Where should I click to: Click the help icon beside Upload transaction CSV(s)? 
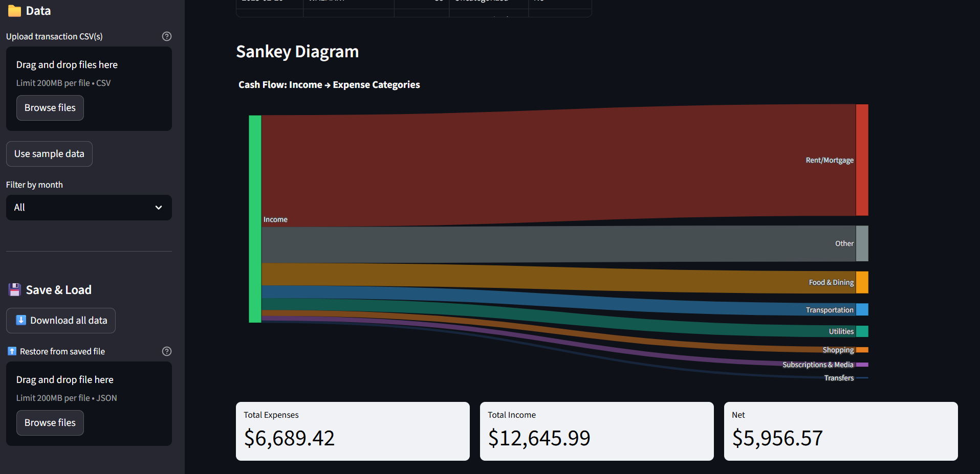click(x=167, y=36)
